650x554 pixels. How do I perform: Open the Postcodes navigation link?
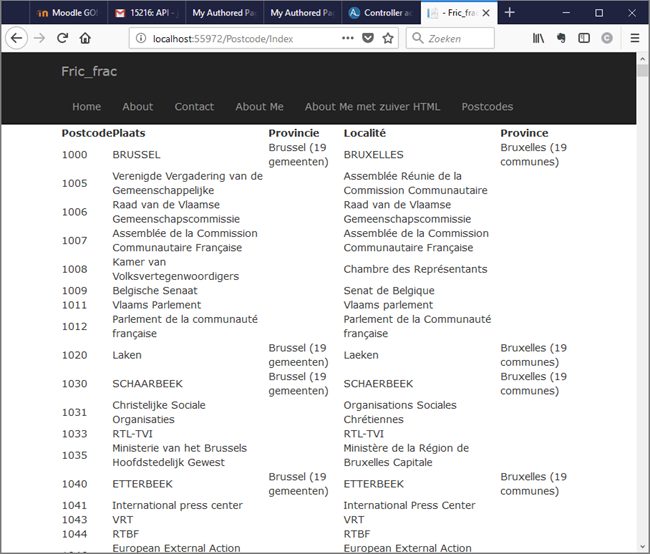(x=487, y=107)
